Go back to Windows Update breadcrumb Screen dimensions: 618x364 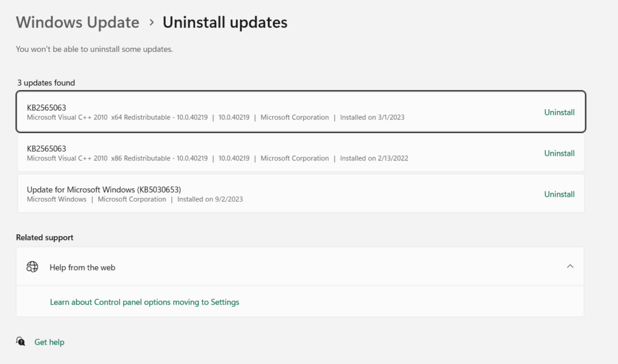pyautogui.click(x=77, y=23)
